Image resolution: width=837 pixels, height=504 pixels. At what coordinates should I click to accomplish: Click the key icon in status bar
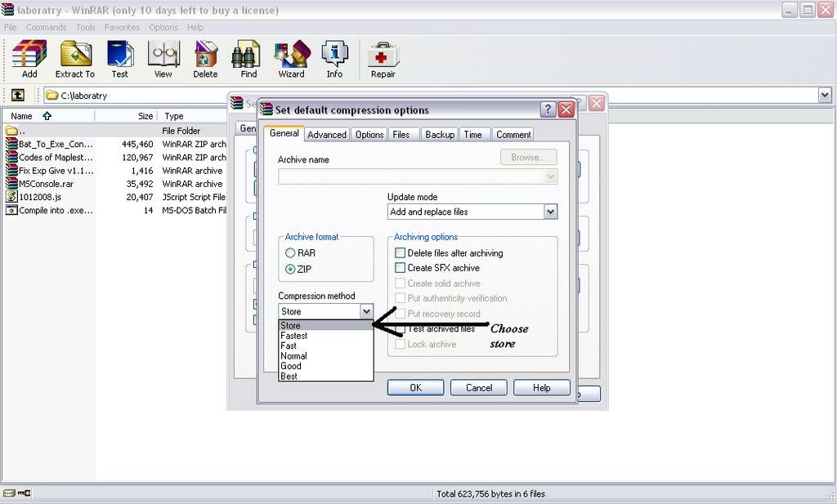[25, 493]
